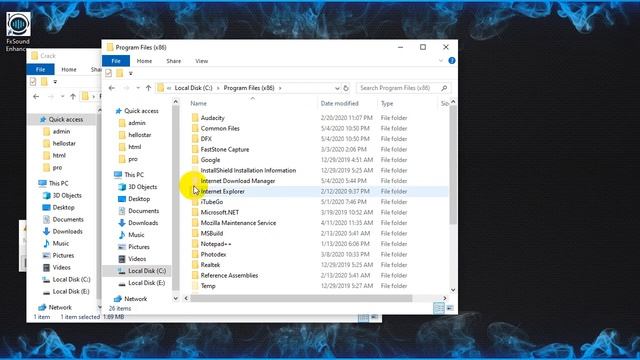The height and width of the screenshot is (360, 640).
Task: Open Network in Crack window sidebar
Action: click(60, 307)
